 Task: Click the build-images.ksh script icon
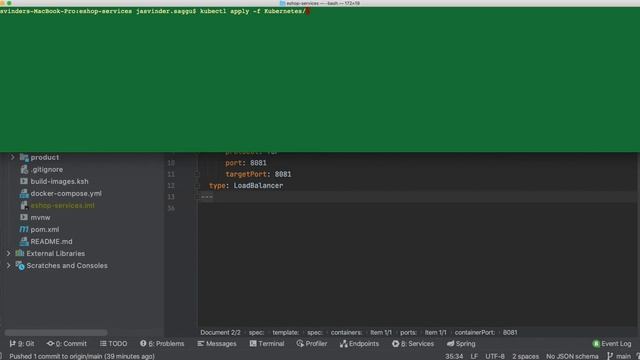pos(24,181)
